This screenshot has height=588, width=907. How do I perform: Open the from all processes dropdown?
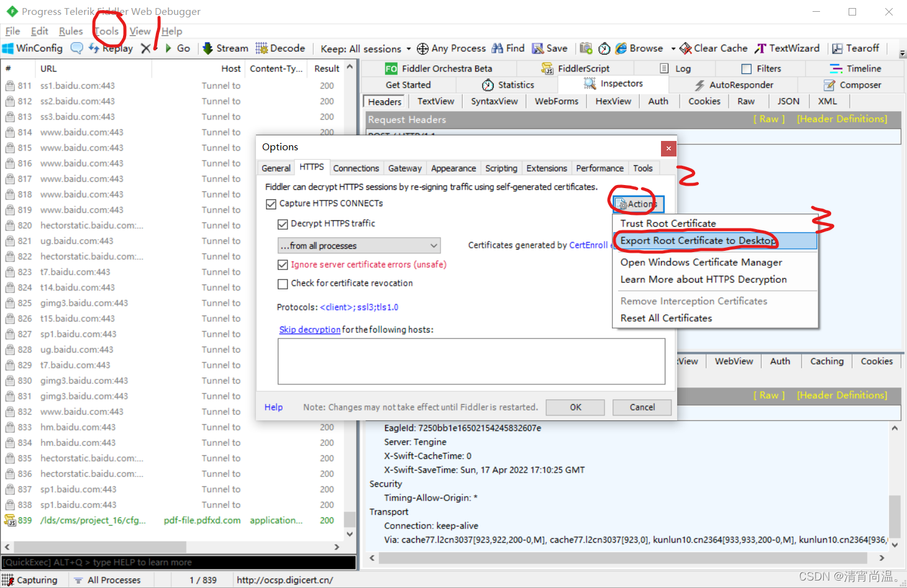tap(359, 246)
